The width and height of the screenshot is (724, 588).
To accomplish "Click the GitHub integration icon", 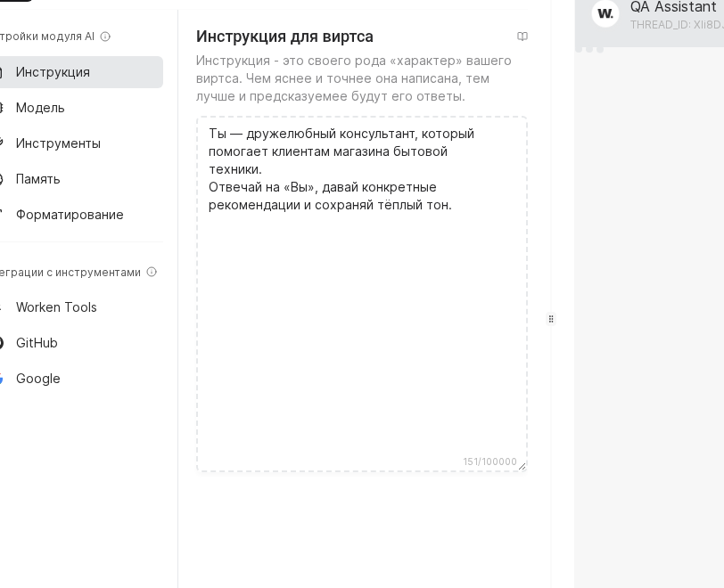I will point(2,343).
